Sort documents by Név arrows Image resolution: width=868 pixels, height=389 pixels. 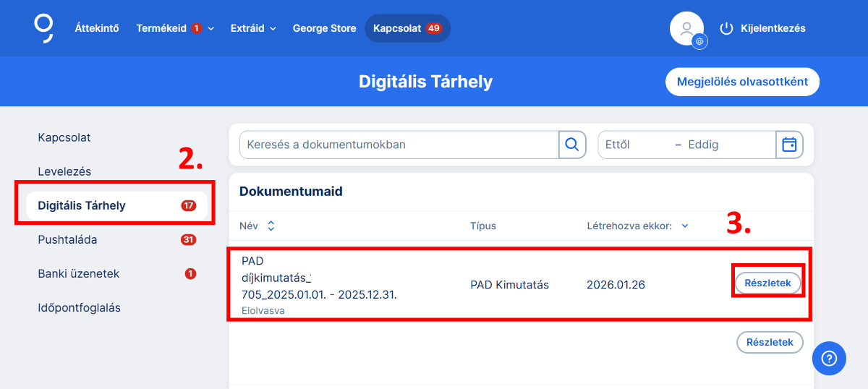(271, 226)
